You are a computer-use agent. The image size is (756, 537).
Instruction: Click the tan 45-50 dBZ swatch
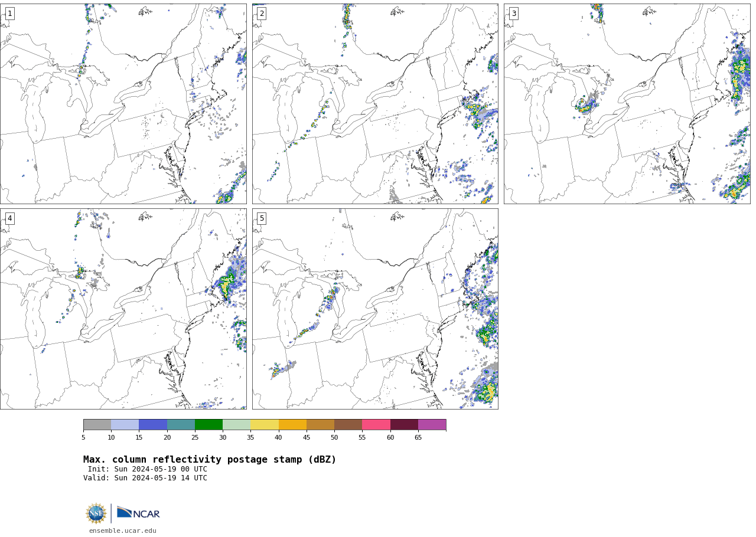(320, 425)
